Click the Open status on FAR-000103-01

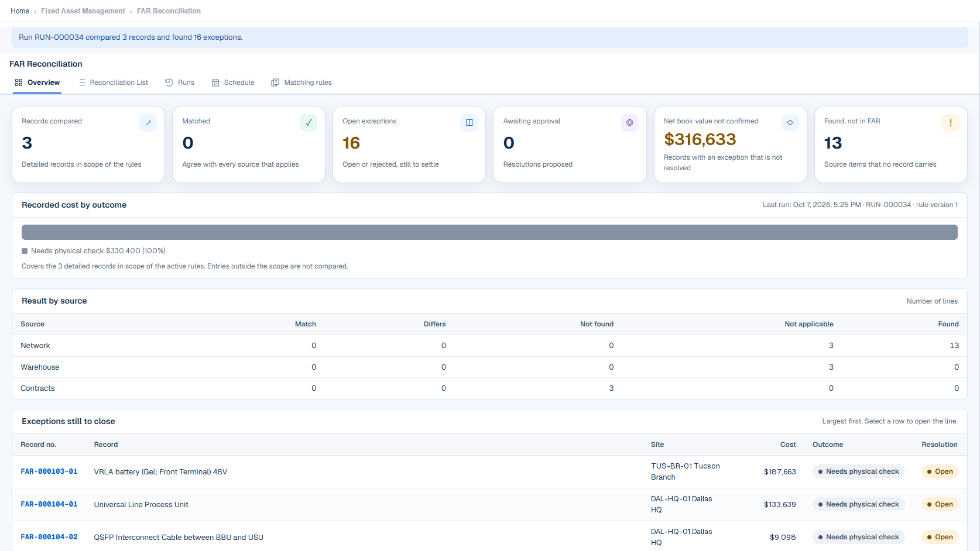(x=940, y=471)
